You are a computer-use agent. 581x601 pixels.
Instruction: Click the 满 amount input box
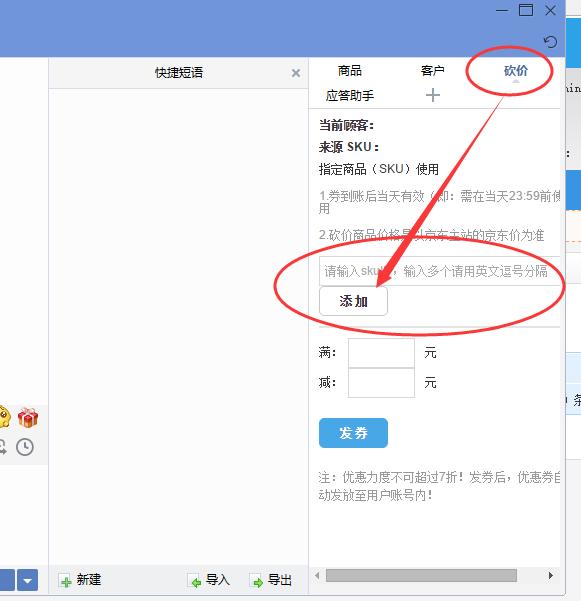pyautogui.click(x=381, y=353)
